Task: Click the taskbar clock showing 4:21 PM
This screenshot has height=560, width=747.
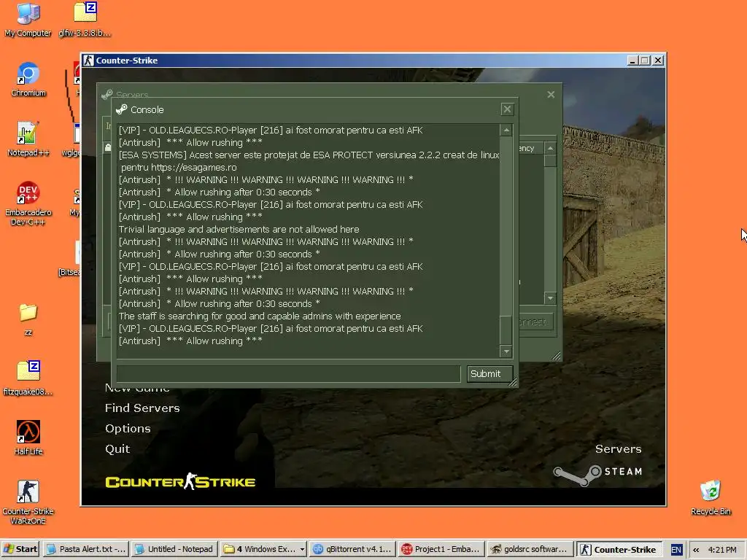Action: tap(722, 550)
